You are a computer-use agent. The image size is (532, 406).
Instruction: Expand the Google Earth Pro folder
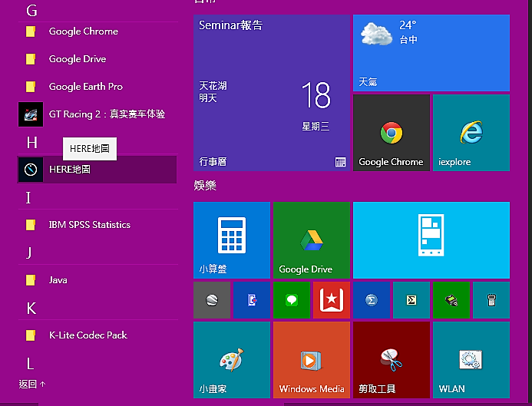click(x=97, y=87)
